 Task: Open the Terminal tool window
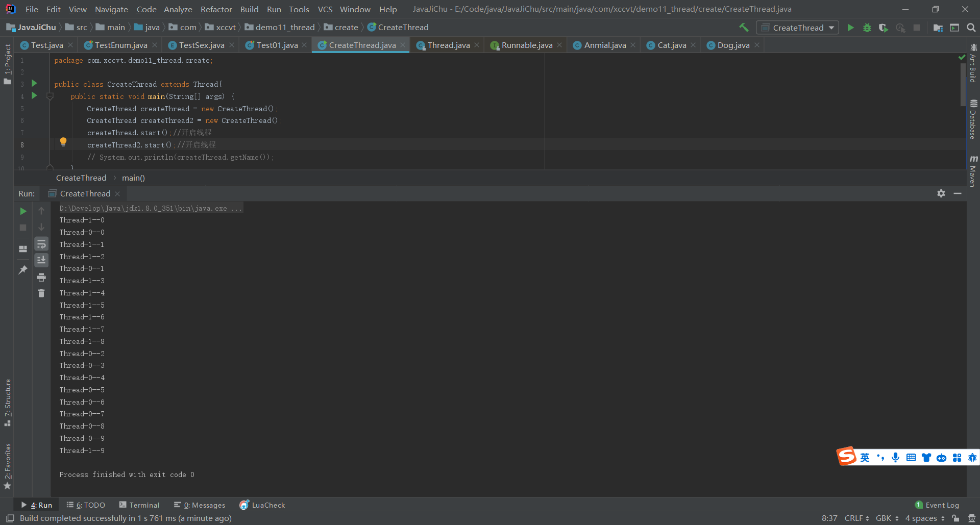(139, 505)
